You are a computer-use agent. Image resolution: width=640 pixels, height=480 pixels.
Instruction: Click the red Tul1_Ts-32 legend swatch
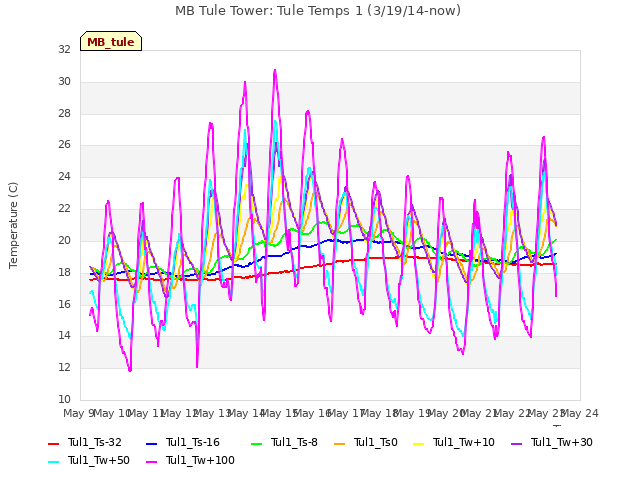53,443
